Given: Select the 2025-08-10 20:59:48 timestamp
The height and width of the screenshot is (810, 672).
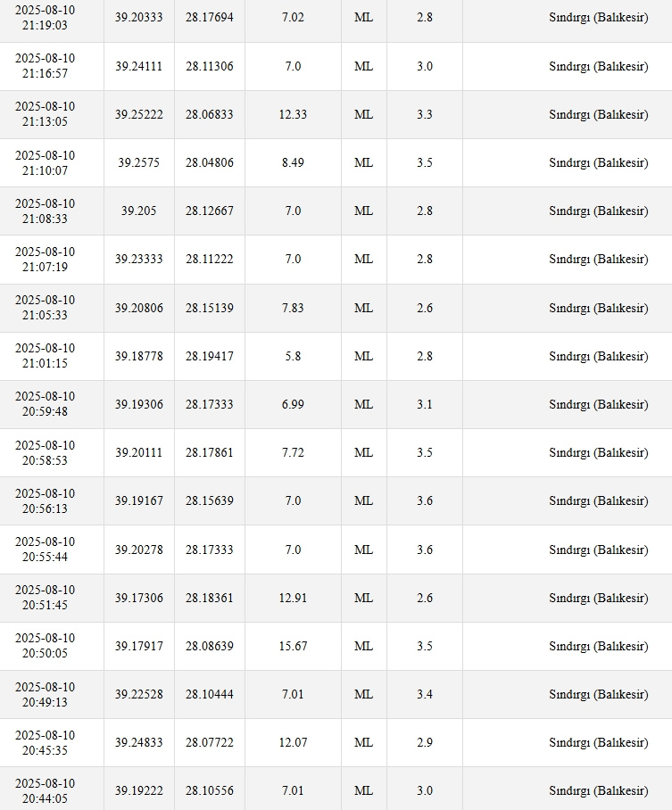Looking at the screenshot, I should tap(45, 404).
